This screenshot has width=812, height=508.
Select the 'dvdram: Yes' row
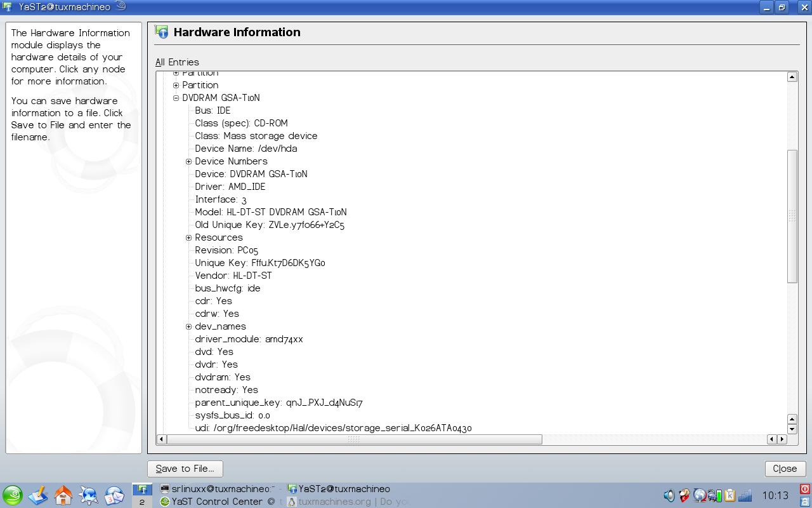pyautogui.click(x=222, y=377)
